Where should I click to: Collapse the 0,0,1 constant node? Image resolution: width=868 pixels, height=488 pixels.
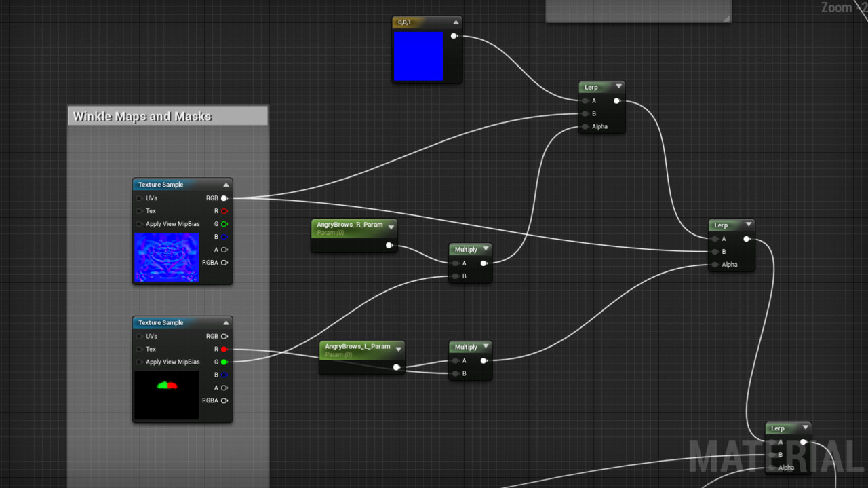(x=456, y=21)
